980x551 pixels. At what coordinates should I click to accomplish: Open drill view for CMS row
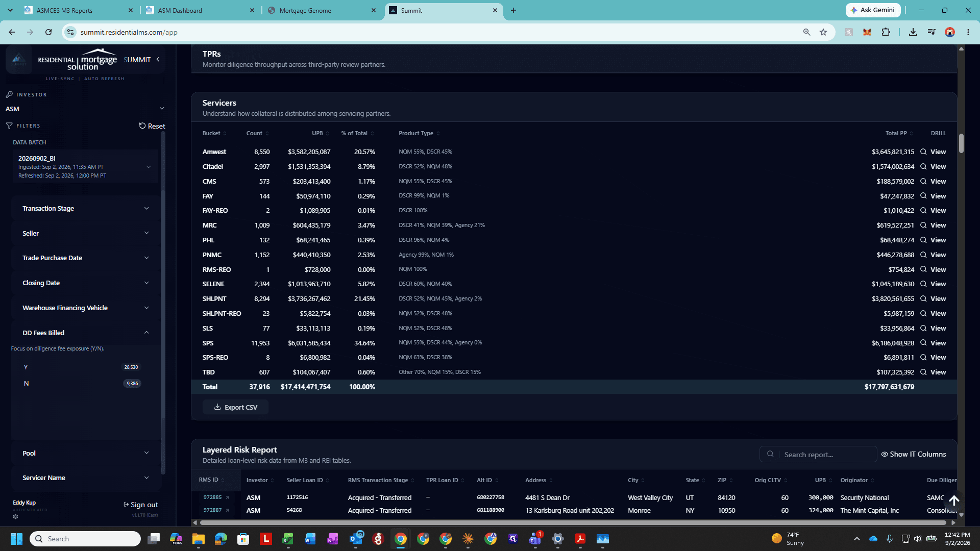coord(933,182)
